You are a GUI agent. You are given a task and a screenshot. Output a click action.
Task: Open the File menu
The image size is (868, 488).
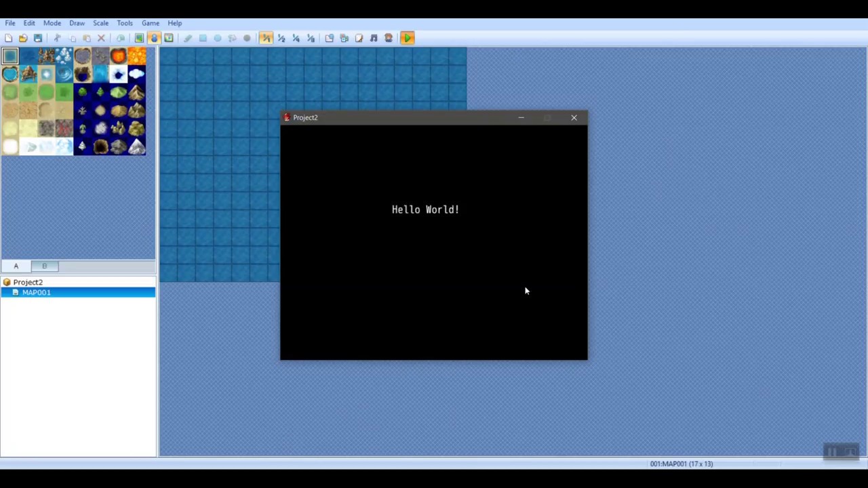pos(10,23)
